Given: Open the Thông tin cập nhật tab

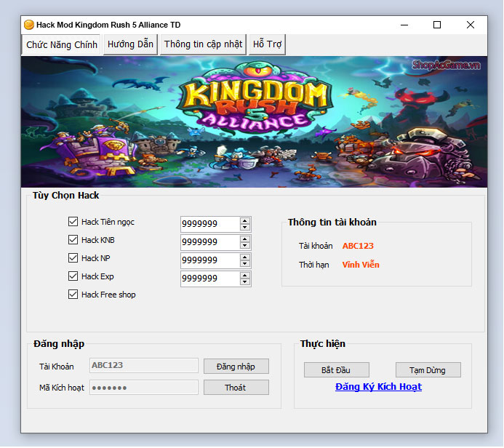Looking at the screenshot, I should (x=203, y=44).
